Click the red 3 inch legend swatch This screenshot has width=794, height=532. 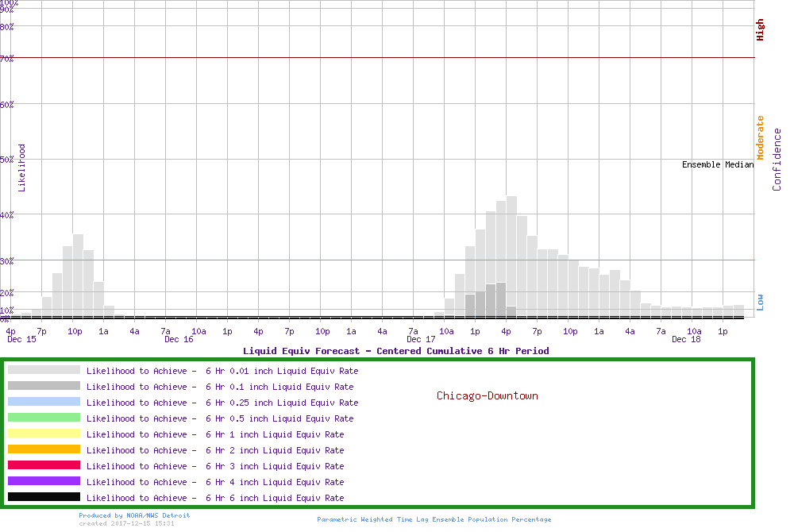(x=44, y=465)
